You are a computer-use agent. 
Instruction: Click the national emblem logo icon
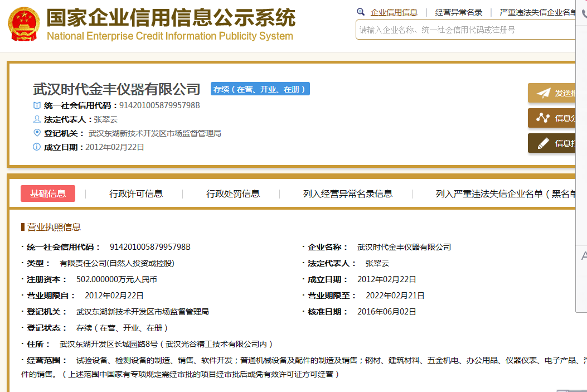click(24, 25)
